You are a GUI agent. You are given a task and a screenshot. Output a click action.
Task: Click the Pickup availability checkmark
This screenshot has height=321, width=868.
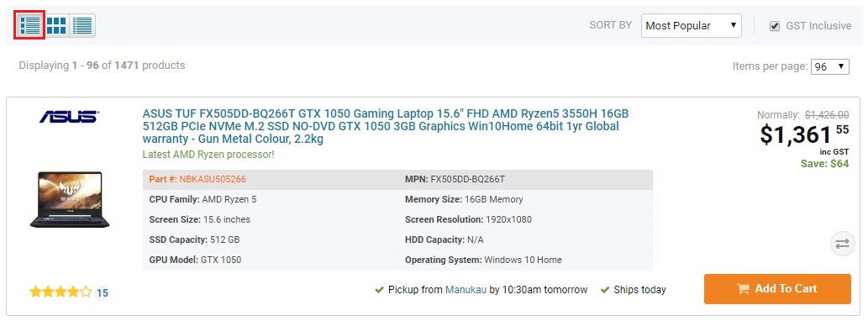point(379,289)
